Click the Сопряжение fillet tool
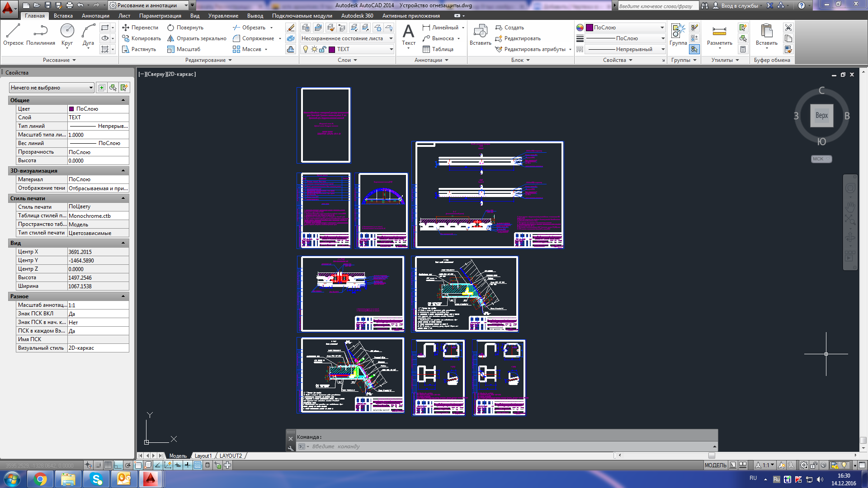The height and width of the screenshot is (488, 868). (254, 38)
